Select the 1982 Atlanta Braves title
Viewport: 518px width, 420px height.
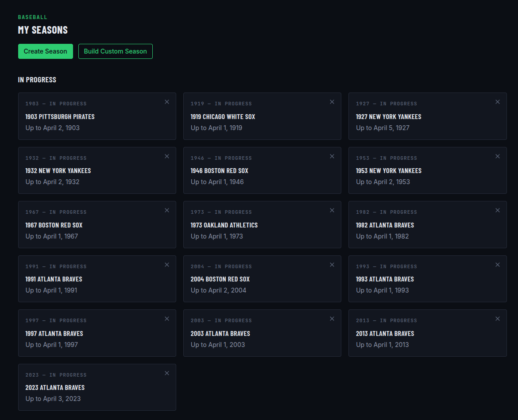click(x=385, y=225)
